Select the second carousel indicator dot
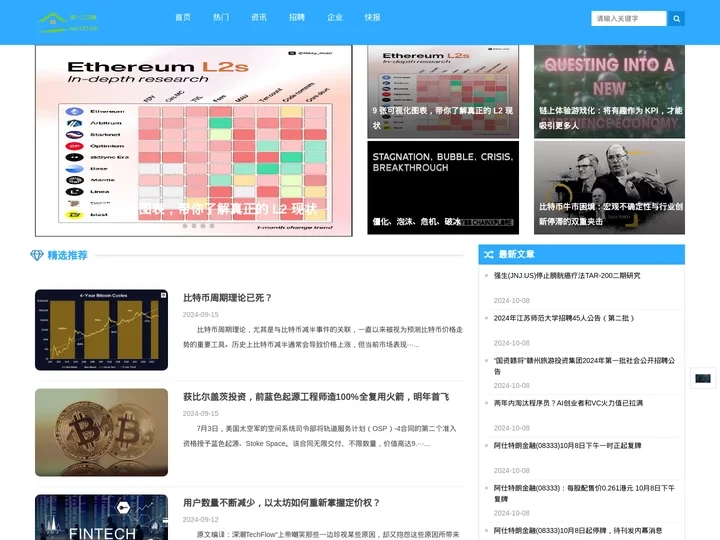This screenshot has width=720, height=540. (x=194, y=226)
